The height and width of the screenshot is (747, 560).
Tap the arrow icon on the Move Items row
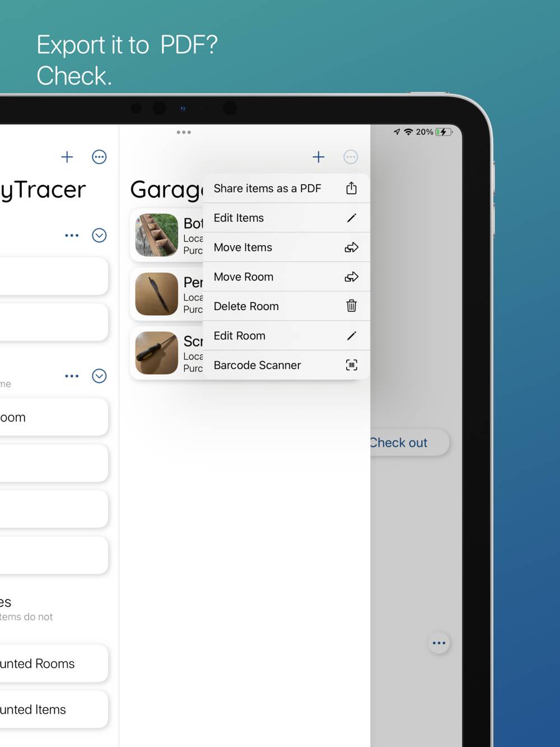(351, 248)
